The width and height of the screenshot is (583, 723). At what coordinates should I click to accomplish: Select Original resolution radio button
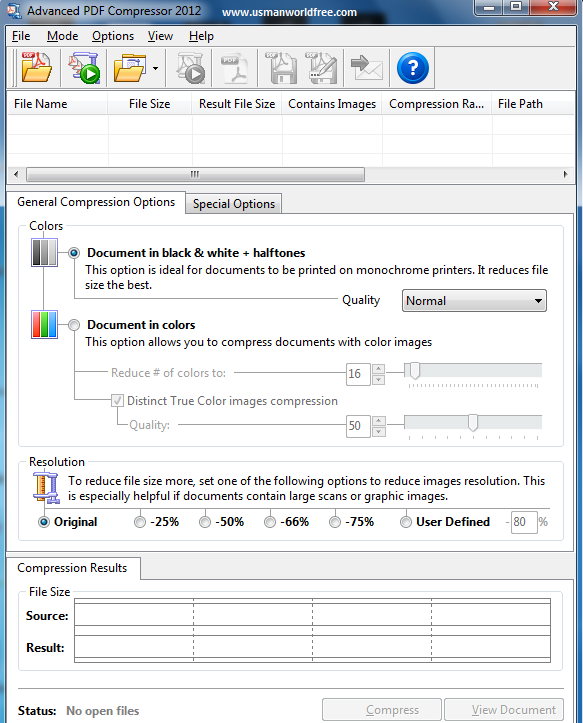tap(44, 522)
